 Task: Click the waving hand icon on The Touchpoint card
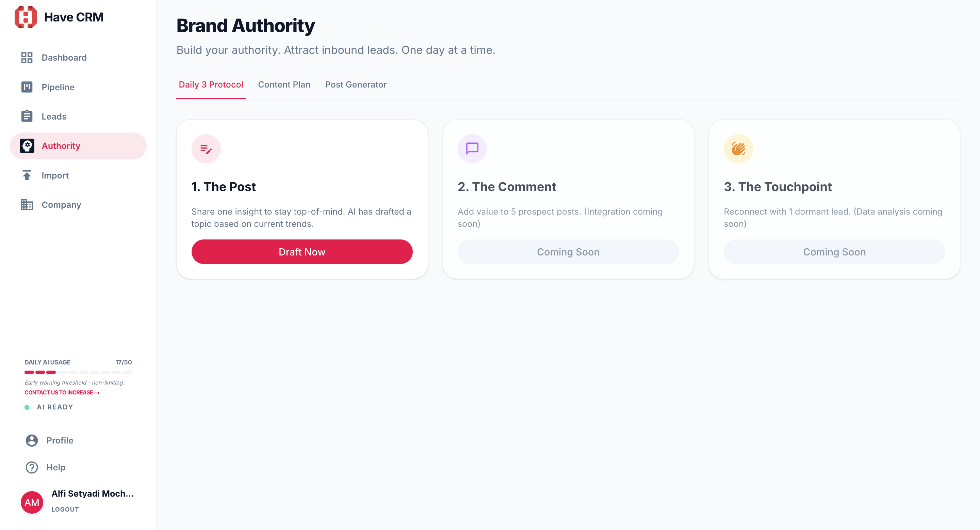(738, 149)
